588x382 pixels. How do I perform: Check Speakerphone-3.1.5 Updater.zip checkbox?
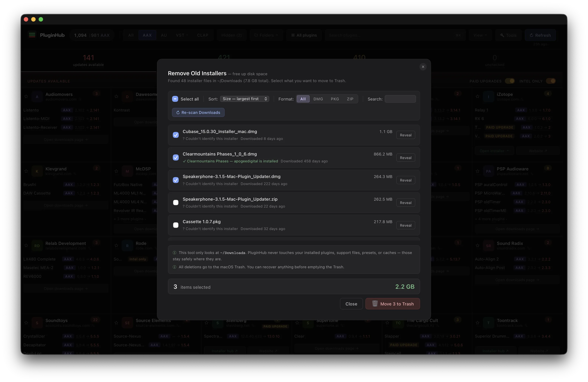tap(176, 203)
